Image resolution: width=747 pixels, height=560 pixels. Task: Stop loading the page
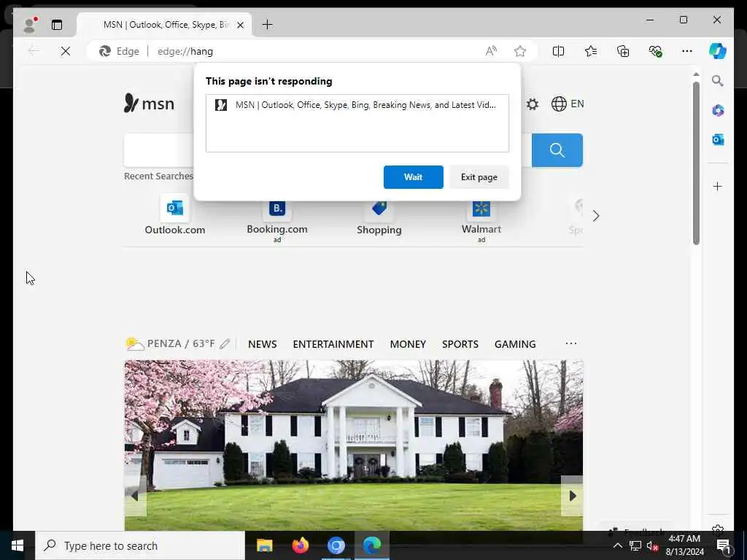pos(66,51)
